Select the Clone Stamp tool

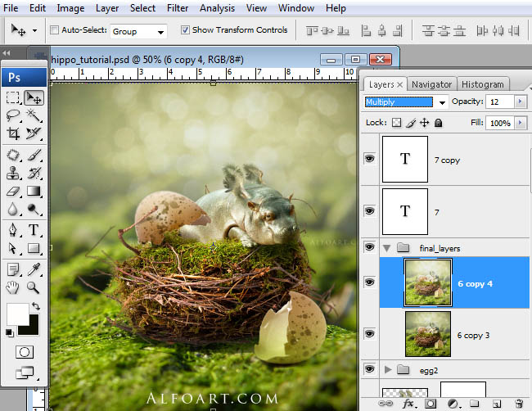pyautogui.click(x=13, y=173)
